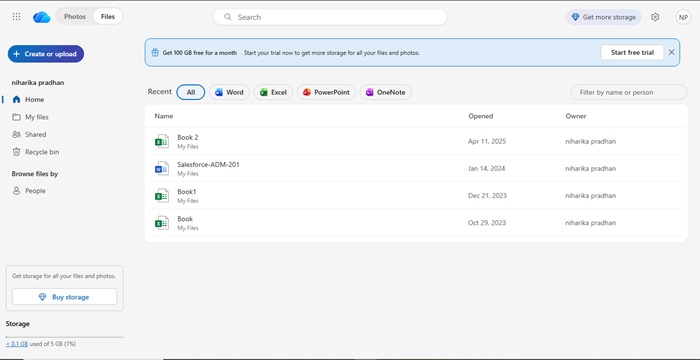Open the NP account avatar
The width and height of the screenshot is (700, 360).
(x=683, y=17)
